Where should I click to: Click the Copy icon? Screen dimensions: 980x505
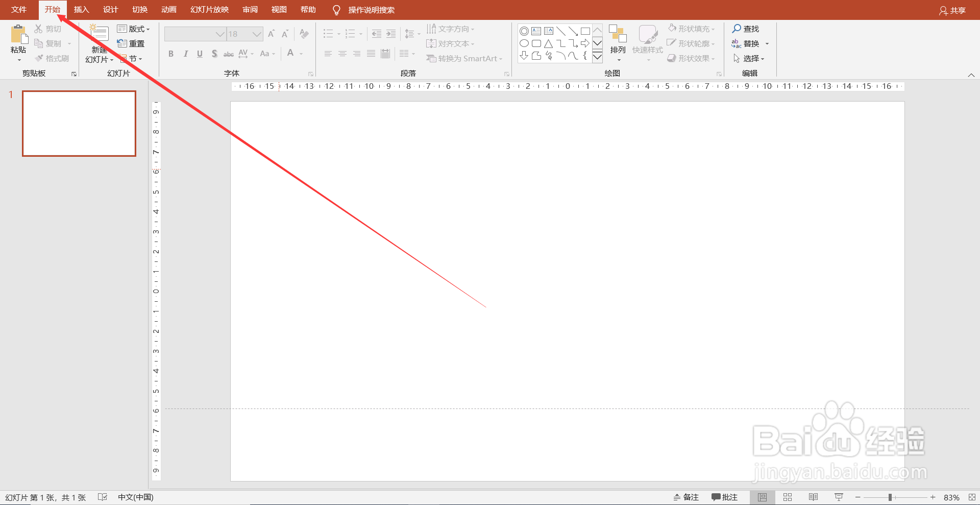point(38,43)
